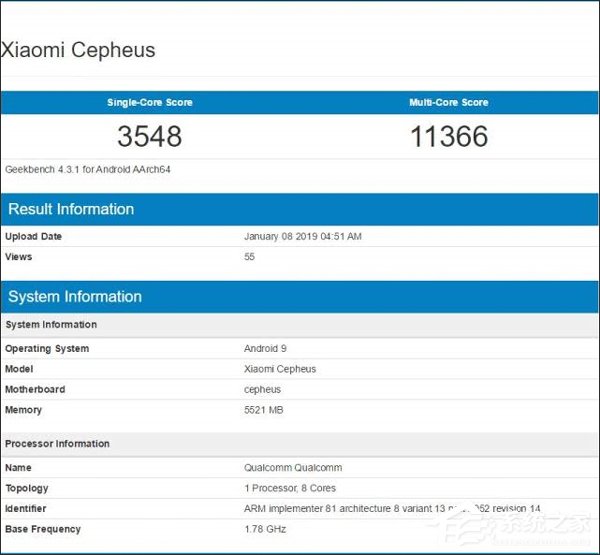The width and height of the screenshot is (600, 555).
Task: Select the Xiaomi Cepheus model value
Action: pos(280,369)
